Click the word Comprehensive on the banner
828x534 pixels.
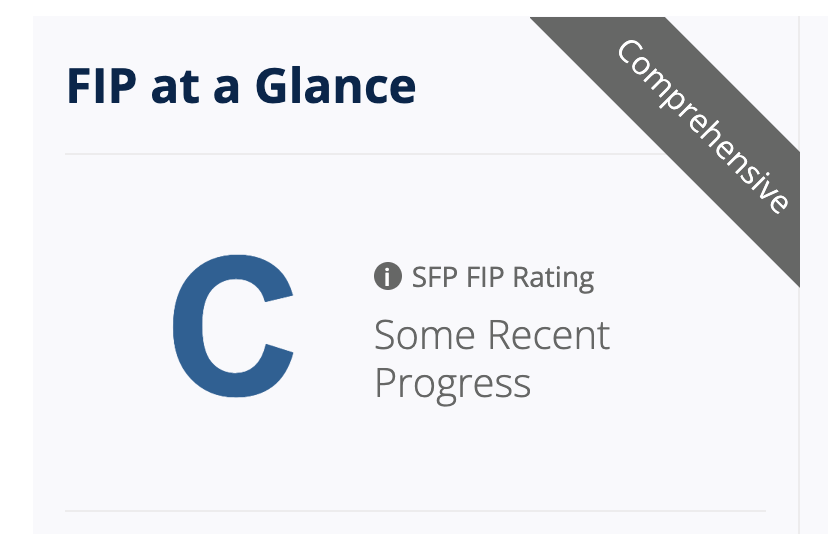702,125
